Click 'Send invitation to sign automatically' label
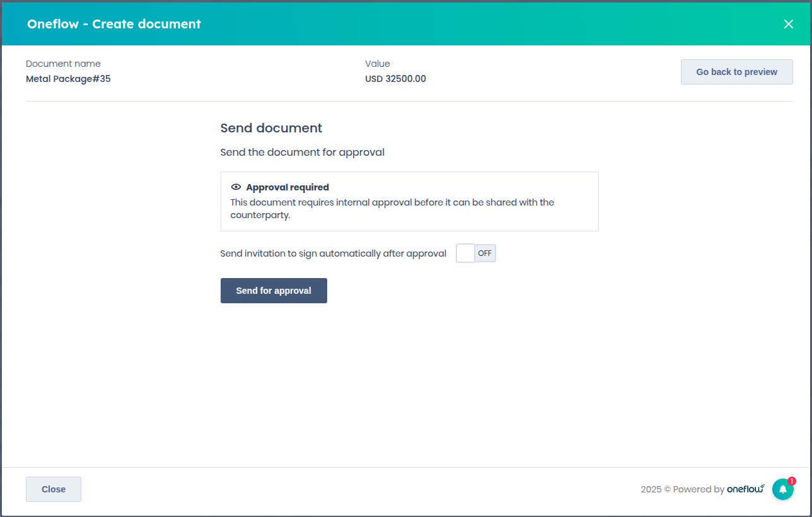Image resolution: width=812 pixels, height=517 pixels. point(333,253)
